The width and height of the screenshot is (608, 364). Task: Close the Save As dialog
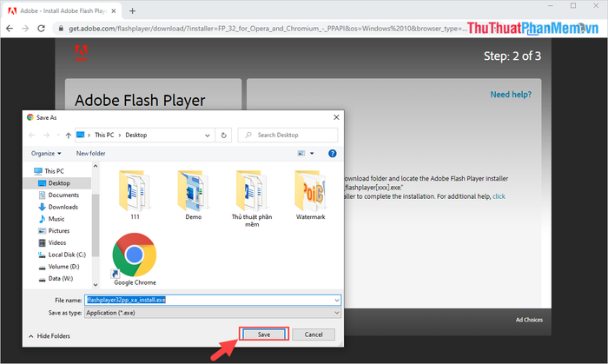pos(336,117)
